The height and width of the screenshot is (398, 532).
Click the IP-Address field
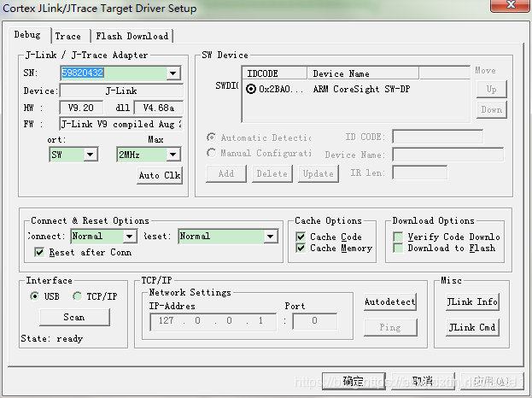pyautogui.click(x=213, y=321)
